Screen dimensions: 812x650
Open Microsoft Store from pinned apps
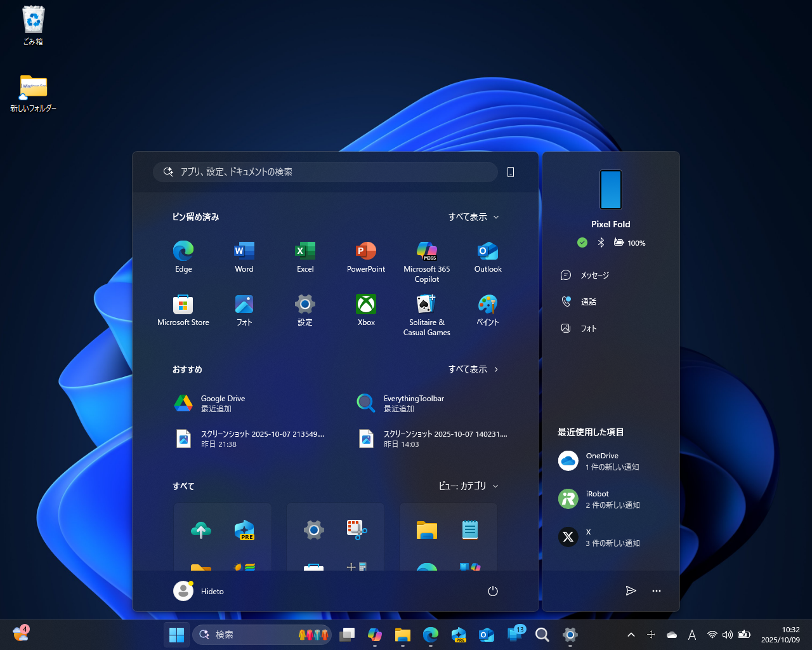tap(183, 310)
